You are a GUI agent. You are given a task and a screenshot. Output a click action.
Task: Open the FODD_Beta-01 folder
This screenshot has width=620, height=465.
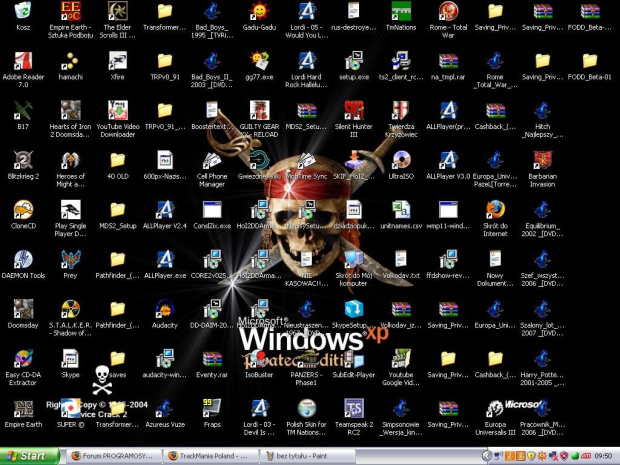(590, 60)
